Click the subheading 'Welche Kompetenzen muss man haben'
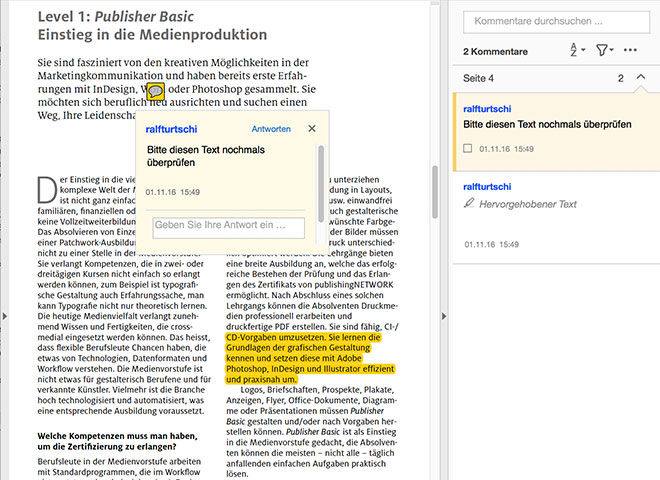Screen dimensions: 660x480 (x=117, y=436)
